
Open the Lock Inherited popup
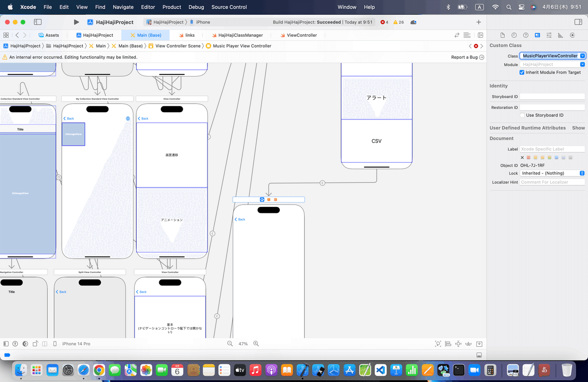click(x=553, y=173)
